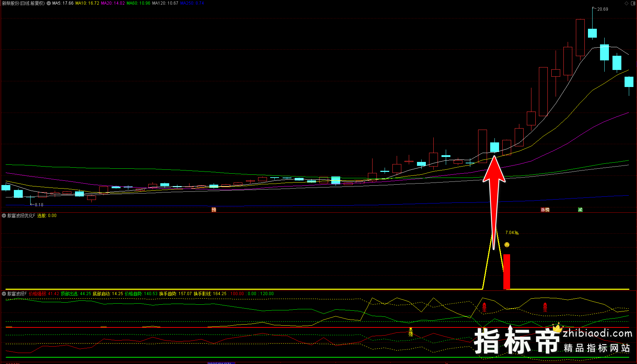Expand the 殷富波段优化F indicator menu arrow

click(4, 216)
